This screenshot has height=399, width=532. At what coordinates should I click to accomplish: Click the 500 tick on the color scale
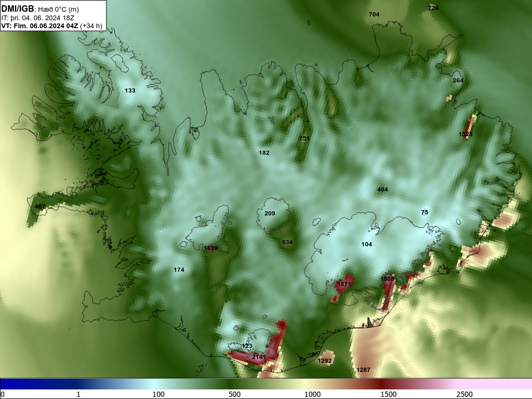235,394
